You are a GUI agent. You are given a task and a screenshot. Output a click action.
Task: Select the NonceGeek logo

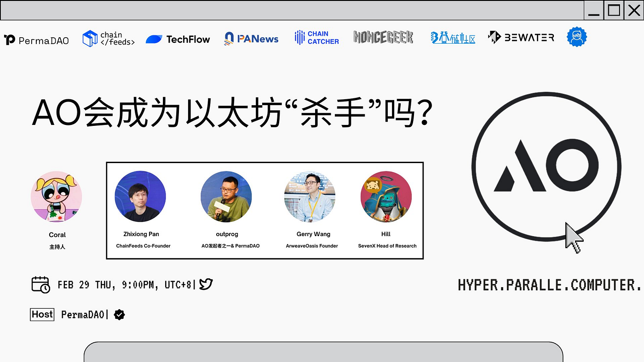pos(383,37)
